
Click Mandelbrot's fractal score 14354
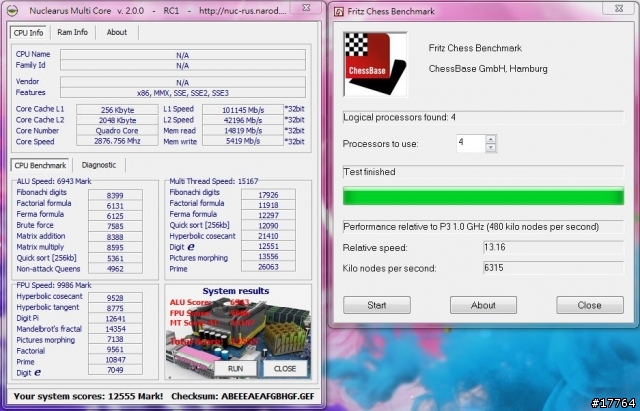pyautogui.click(x=115, y=329)
